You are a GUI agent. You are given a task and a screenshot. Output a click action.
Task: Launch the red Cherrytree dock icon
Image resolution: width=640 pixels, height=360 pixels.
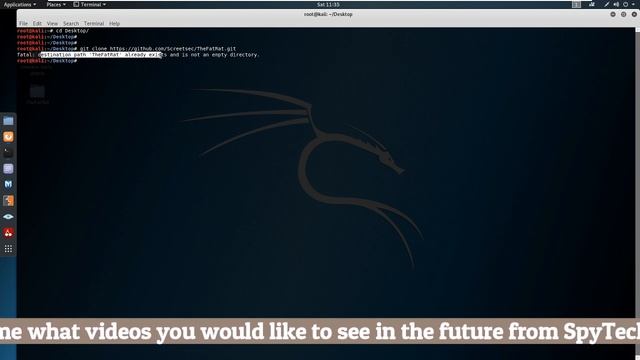tap(8, 233)
